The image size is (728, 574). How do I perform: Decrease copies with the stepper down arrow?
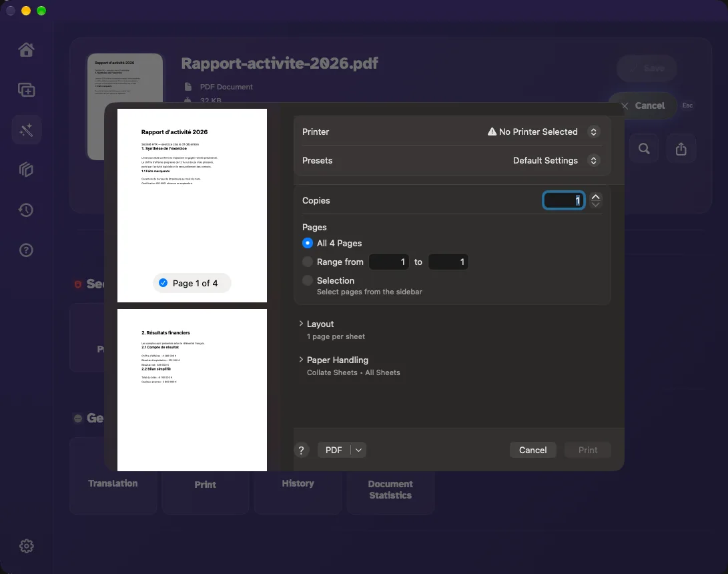(595, 204)
